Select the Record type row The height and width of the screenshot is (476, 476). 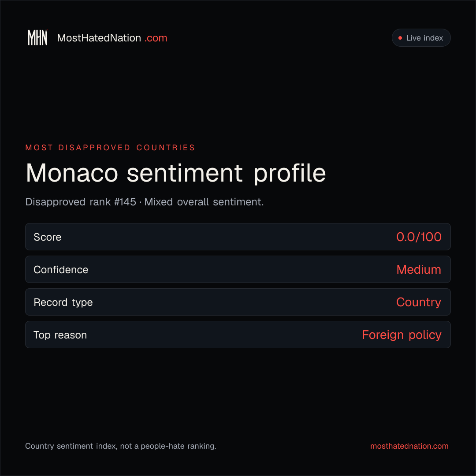(x=238, y=302)
